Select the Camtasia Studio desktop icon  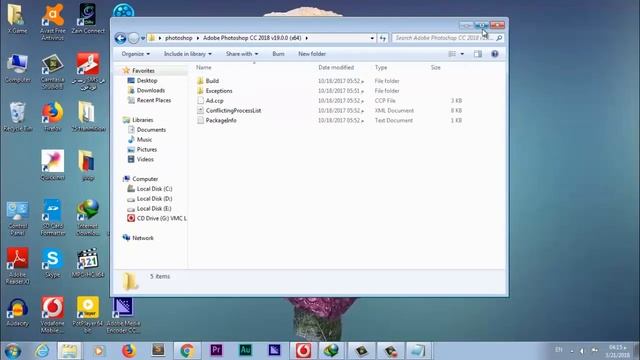click(53, 72)
